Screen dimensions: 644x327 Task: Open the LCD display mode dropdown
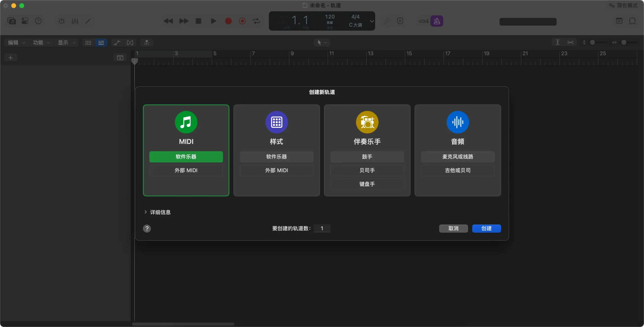[x=372, y=21]
